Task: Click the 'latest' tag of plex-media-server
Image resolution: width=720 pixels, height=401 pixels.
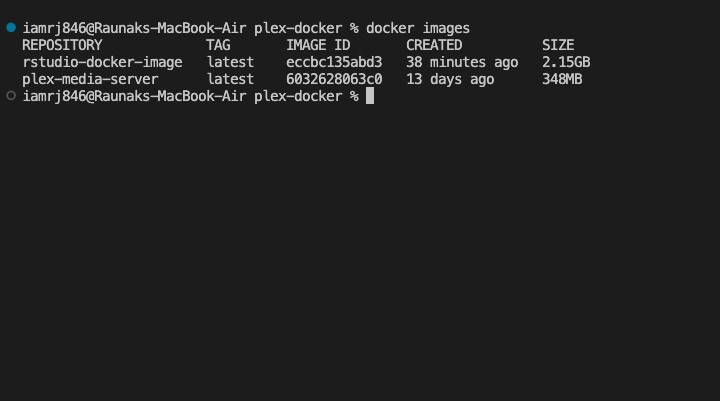Action: click(230, 79)
